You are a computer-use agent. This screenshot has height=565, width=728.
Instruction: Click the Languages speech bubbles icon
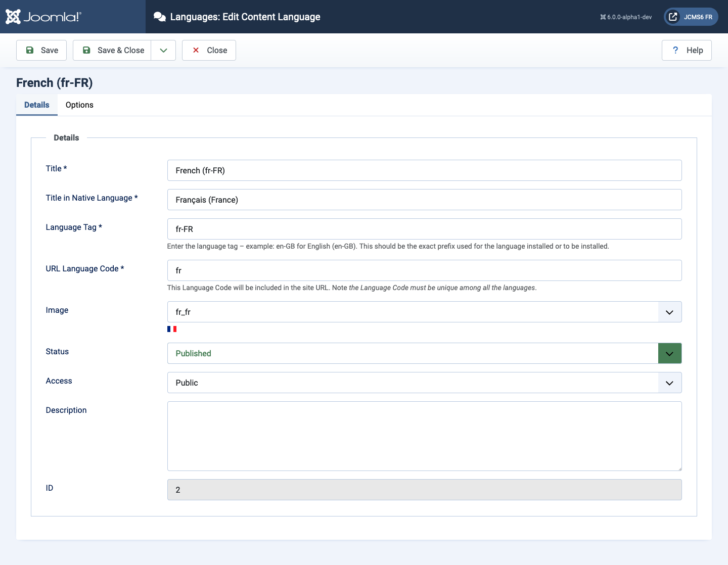point(160,17)
